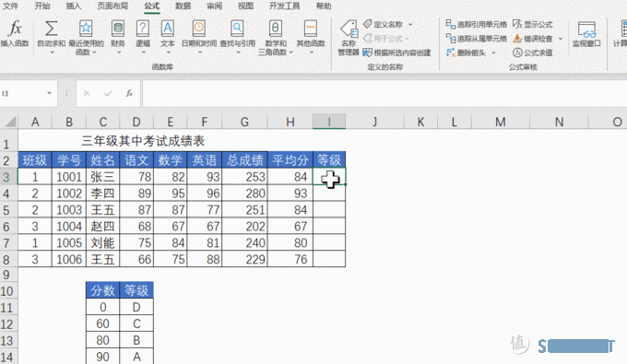The width and height of the screenshot is (627, 364).
Task: Open the Logical (逻辑) functions list
Action: click(143, 36)
